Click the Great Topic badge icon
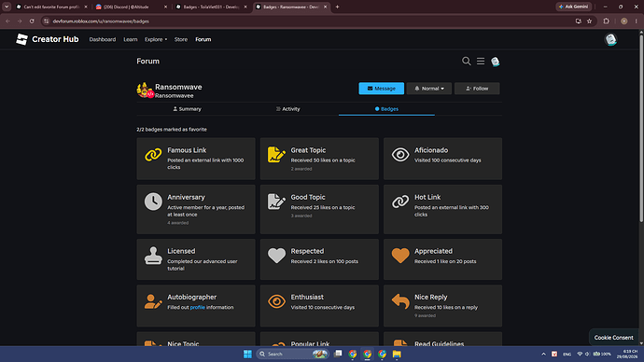 click(276, 155)
